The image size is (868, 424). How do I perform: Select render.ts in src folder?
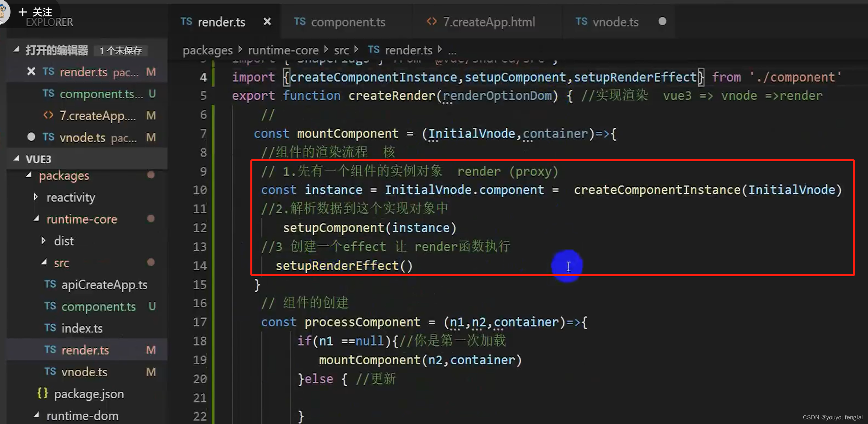point(88,350)
